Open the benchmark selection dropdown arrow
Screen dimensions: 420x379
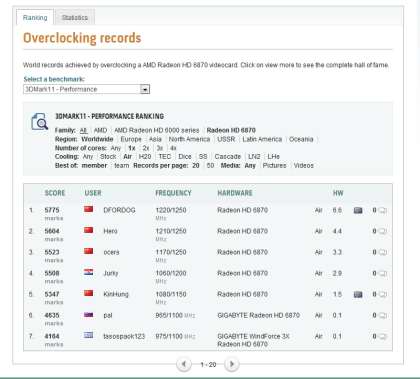[x=145, y=89]
